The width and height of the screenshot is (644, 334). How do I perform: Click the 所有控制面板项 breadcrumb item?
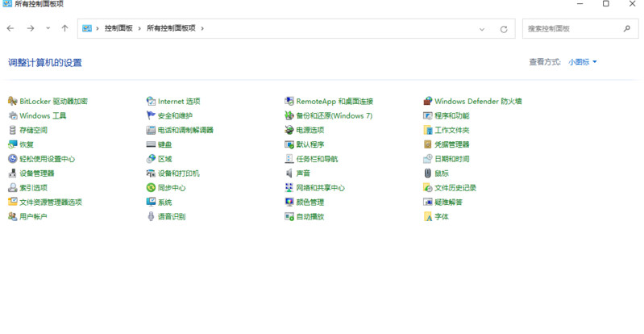coord(171,28)
